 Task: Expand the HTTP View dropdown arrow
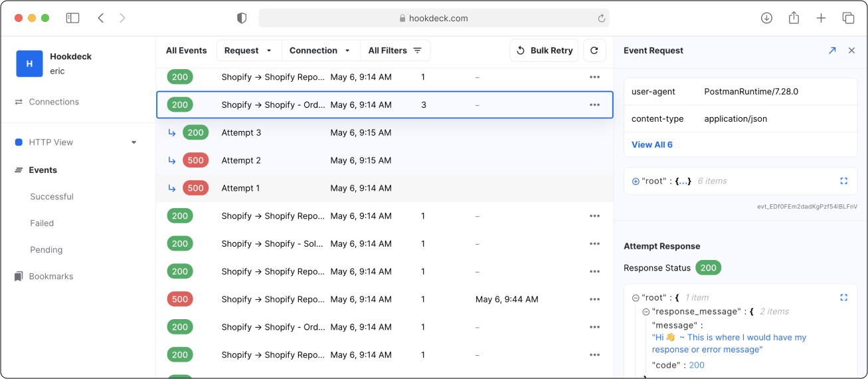pyautogui.click(x=134, y=142)
